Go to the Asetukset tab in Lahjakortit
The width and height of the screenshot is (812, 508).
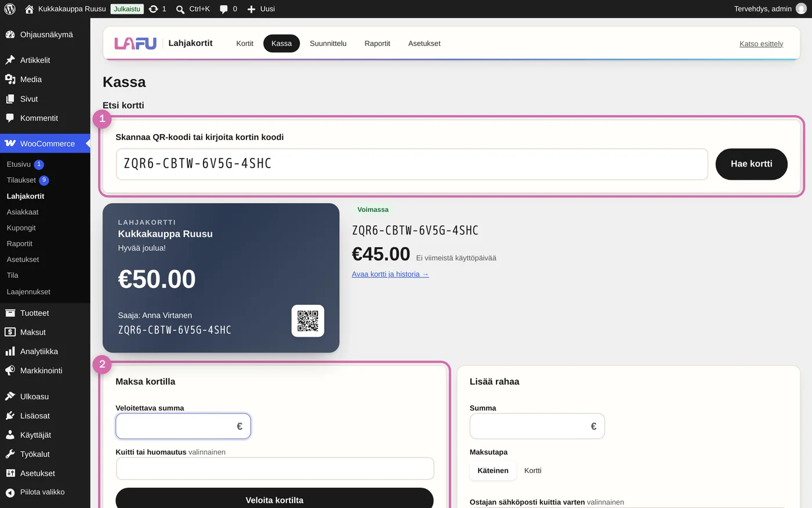coord(425,44)
